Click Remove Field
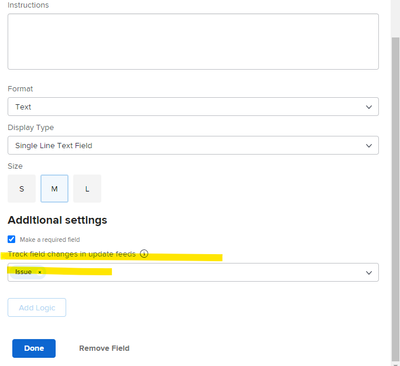The image size is (400, 366). click(x=104, y=348)
